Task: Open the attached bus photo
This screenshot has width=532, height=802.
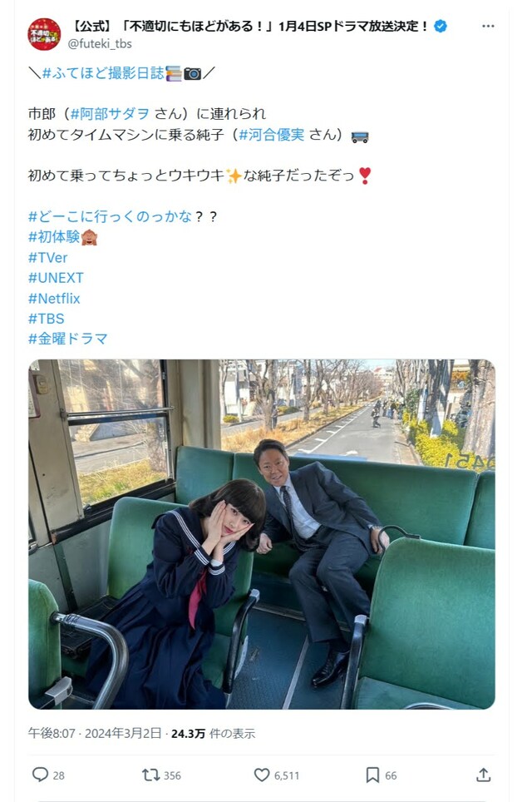Action: (x=262, y=534)
